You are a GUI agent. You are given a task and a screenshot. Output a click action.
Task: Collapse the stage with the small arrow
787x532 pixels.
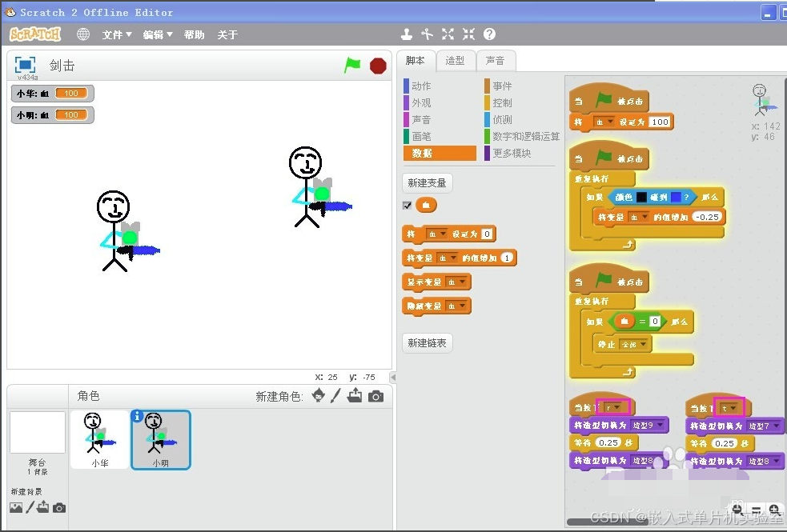[393, 377]
